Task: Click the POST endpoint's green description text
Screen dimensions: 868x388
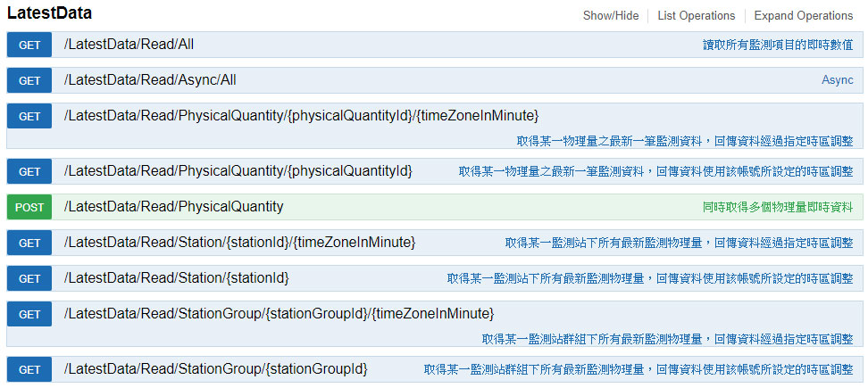Action: tap(778, 207)
